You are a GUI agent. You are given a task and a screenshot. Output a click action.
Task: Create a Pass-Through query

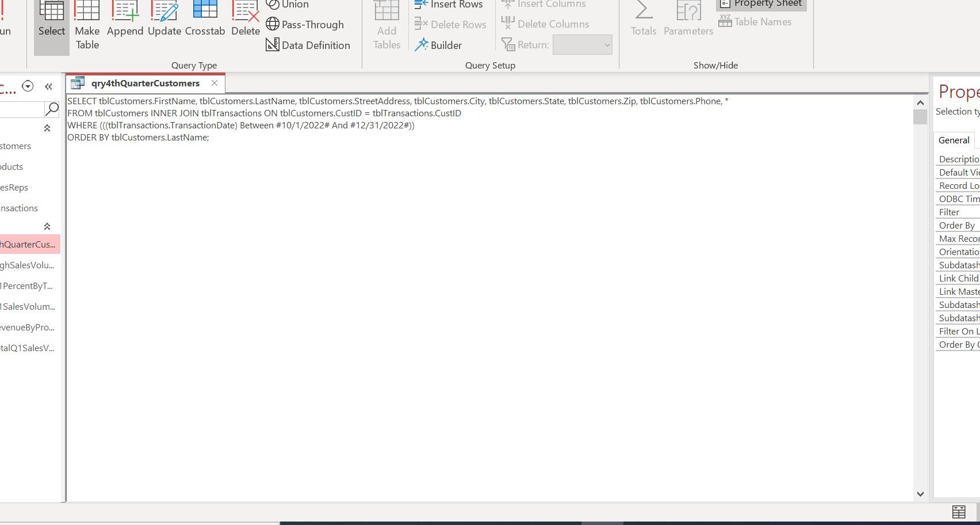pyautogui.click(x=305, y=24)
